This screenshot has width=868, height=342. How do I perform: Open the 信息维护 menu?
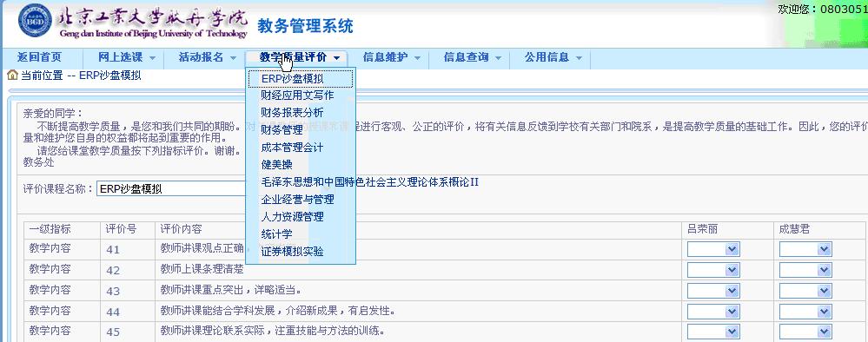point(391,57)
